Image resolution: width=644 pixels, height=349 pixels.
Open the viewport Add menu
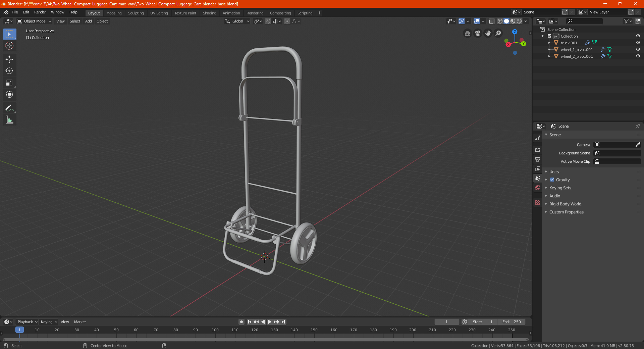point(88,21)
